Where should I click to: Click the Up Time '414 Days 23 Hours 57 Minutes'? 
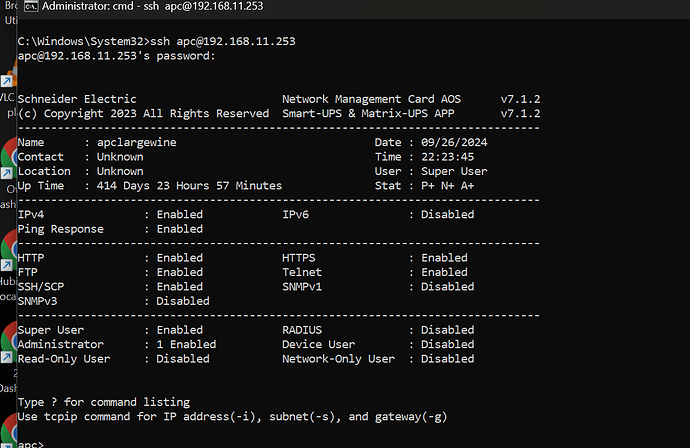point(189,186)
